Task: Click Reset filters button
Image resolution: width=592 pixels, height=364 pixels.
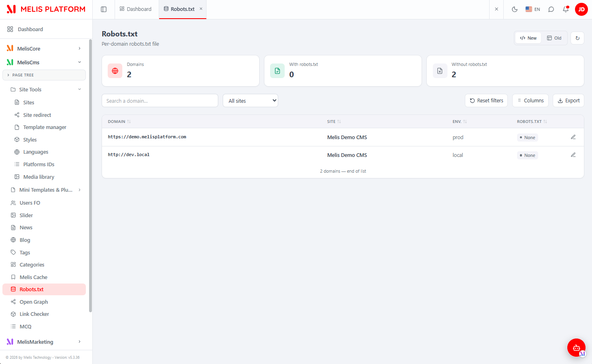Action: 486,101
